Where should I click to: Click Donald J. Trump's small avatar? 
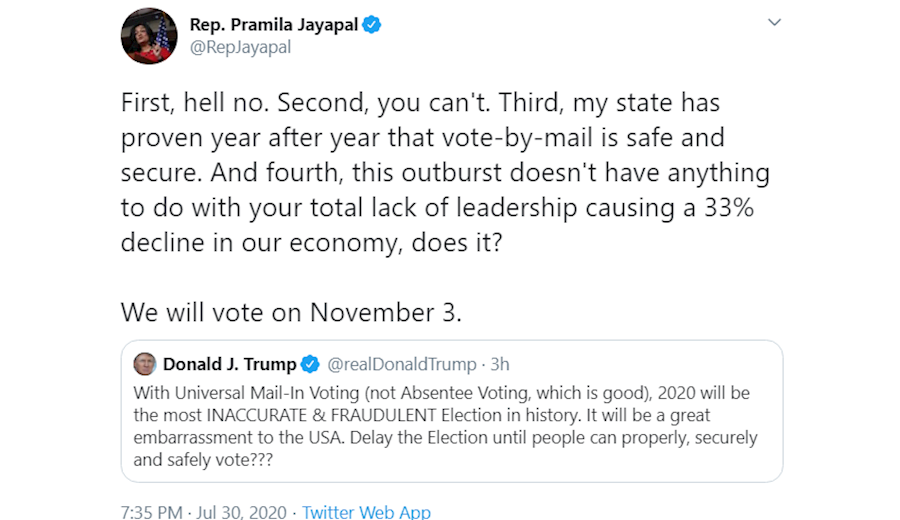(x=145, y=364)
